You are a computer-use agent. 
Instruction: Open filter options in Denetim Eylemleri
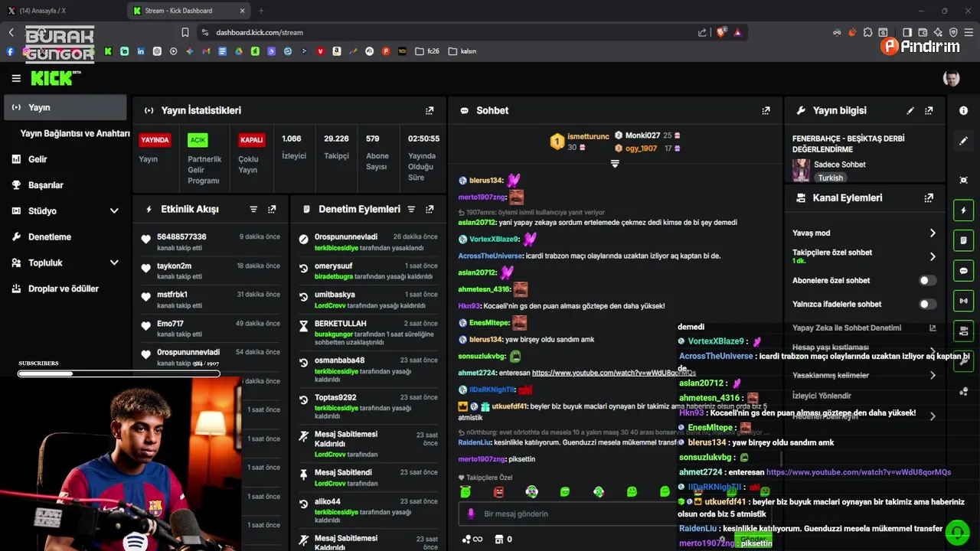pos(411,209)
